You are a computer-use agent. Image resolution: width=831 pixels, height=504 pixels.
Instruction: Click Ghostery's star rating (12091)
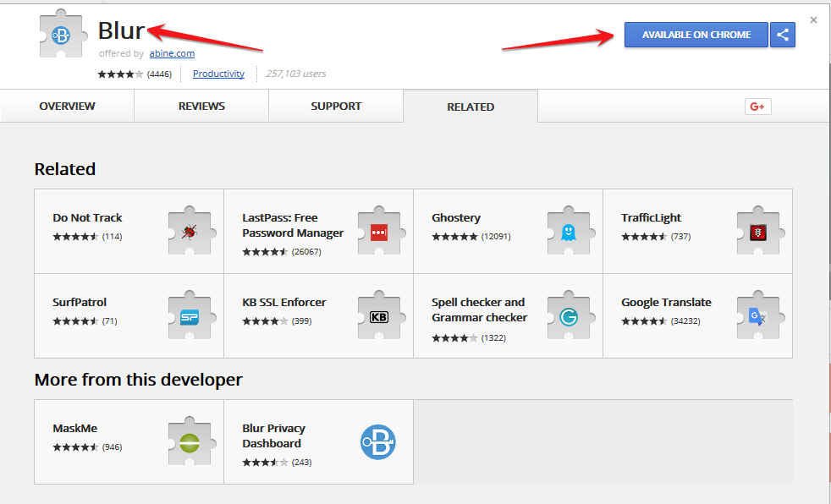click(x=454, y=237)
